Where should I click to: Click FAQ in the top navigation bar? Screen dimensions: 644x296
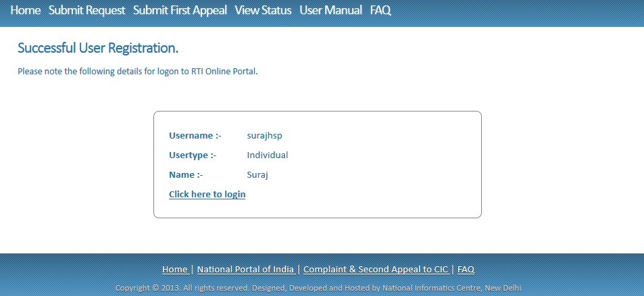click(x=380, y=11)
